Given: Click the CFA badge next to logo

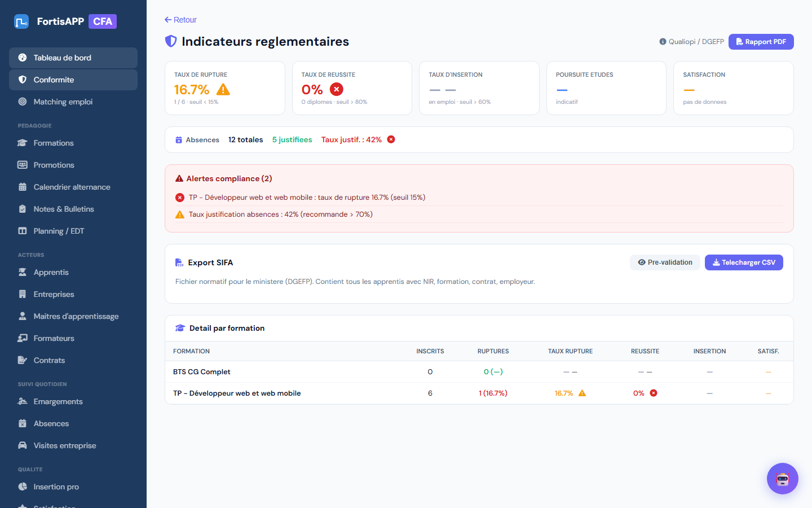Looking at the screenshot, I should coord(103,21).
